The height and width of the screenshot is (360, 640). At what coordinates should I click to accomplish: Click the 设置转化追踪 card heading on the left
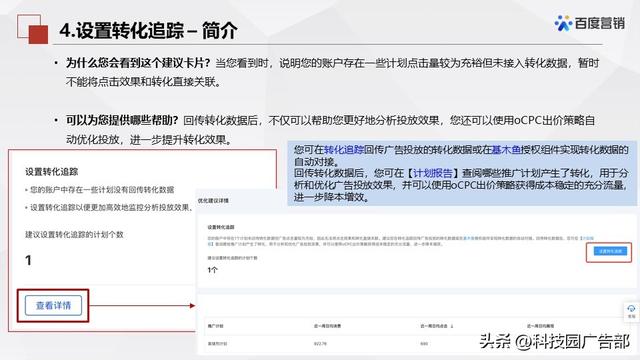tap(51, 171)
